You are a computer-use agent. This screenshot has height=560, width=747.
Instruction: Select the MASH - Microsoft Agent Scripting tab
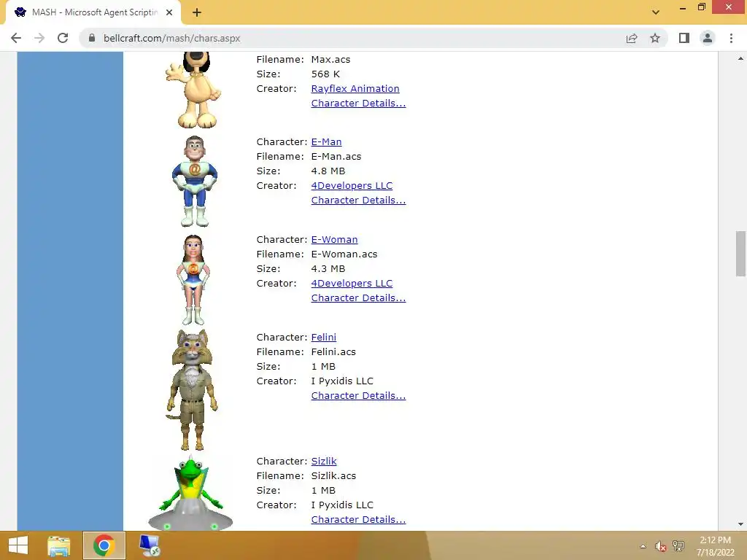(93, 13)
